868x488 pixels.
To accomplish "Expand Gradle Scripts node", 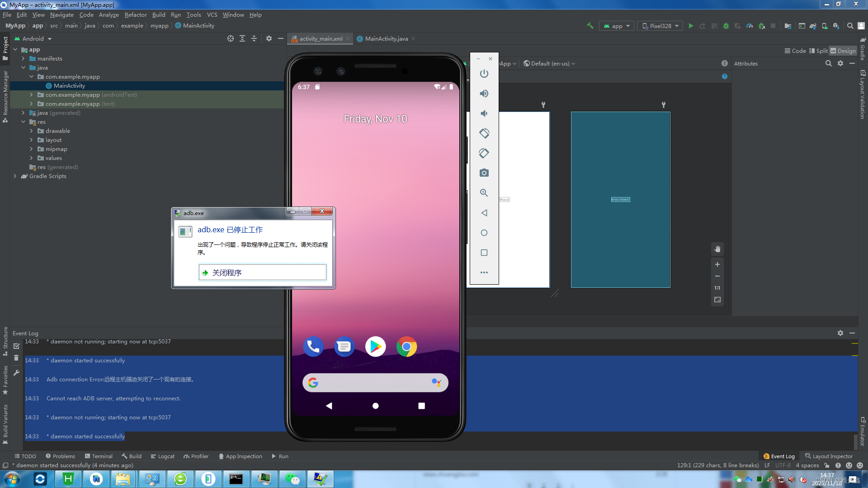I will (15, 176).
